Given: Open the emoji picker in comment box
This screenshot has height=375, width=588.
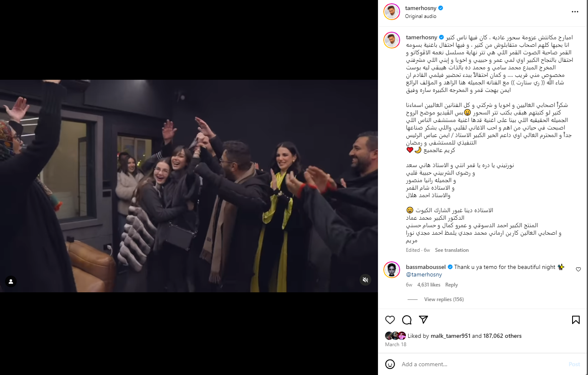Looking at the screenshot, I should tap(390, 364).
